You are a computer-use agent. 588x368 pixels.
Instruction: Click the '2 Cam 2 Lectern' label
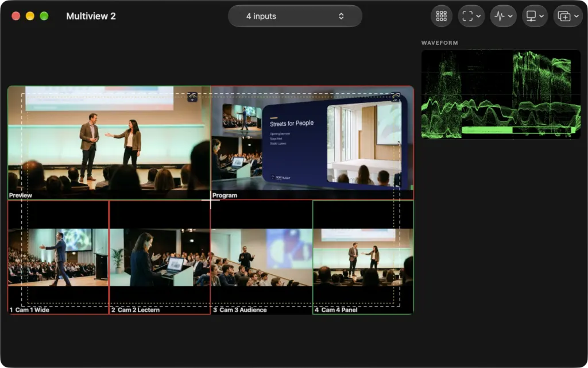click(136, 310)
